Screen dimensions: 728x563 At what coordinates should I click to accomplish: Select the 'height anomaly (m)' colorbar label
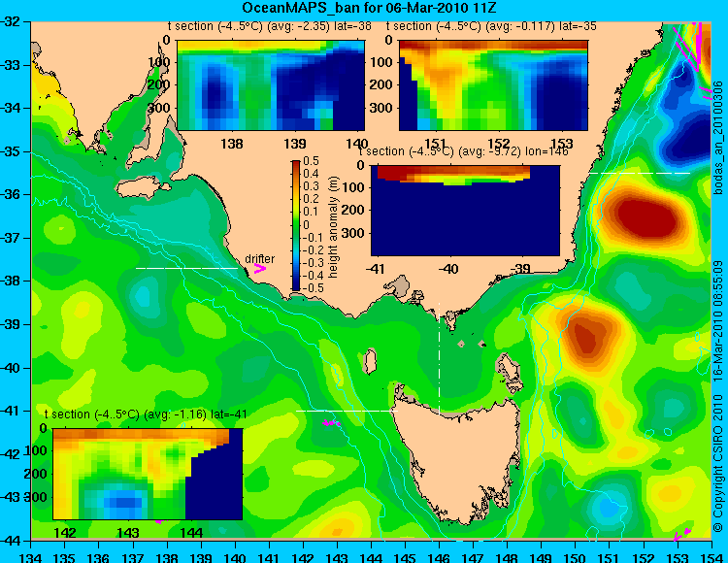click(x=332, y=226)
